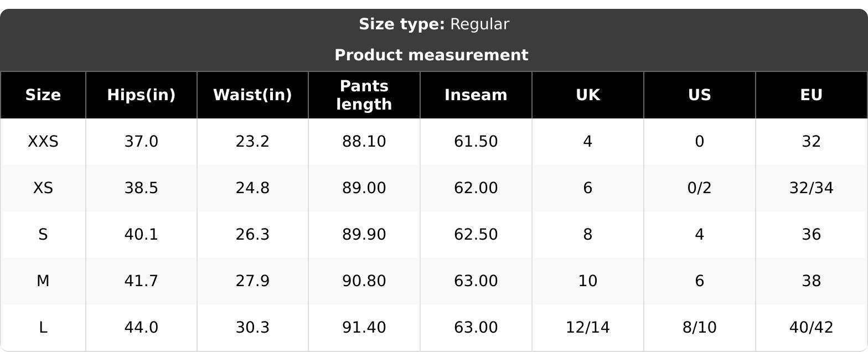This screenshot has width=868, height=352.
Task: Select the M size row label
Action: coord(43,281)
